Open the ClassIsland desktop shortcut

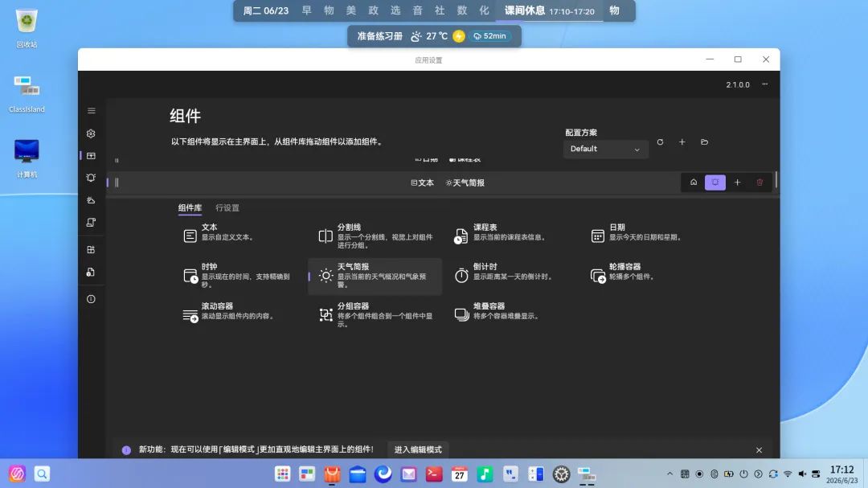pyautogui.click(x=27, y=94)
